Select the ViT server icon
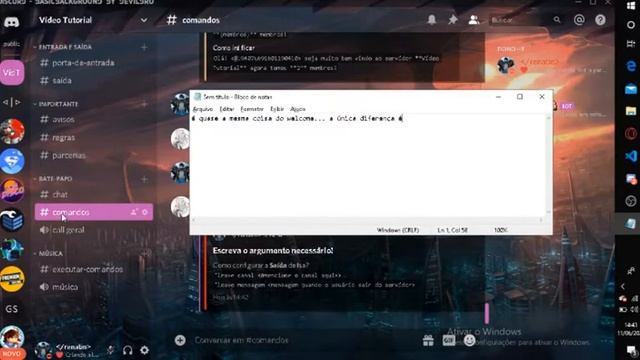Viewport: 640px width, 360px height. (12, 73)
